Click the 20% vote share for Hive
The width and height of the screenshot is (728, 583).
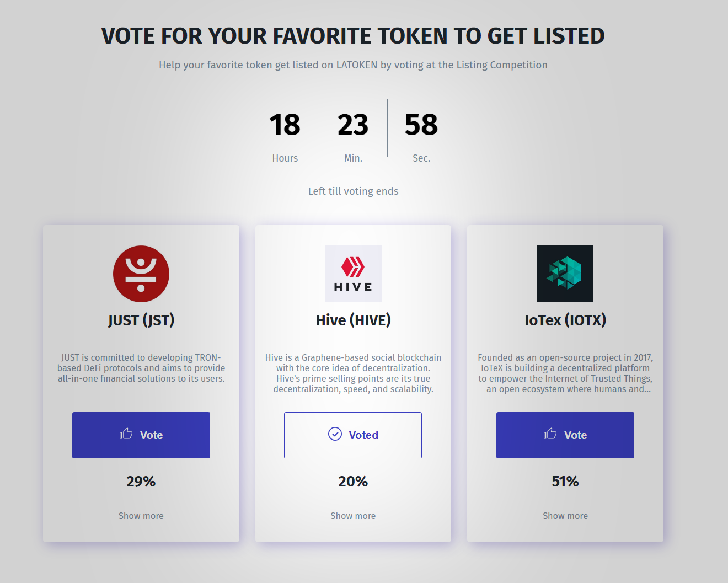(x=353, y=482)
